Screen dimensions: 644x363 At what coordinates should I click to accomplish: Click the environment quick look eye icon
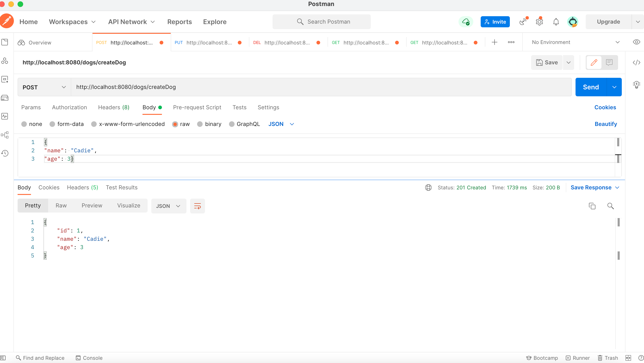(636, 42)
